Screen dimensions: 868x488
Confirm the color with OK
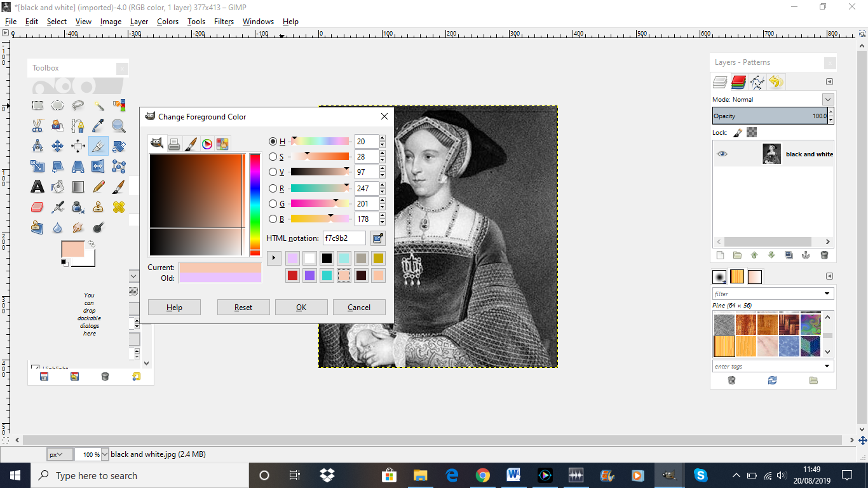tap(301, 307)
